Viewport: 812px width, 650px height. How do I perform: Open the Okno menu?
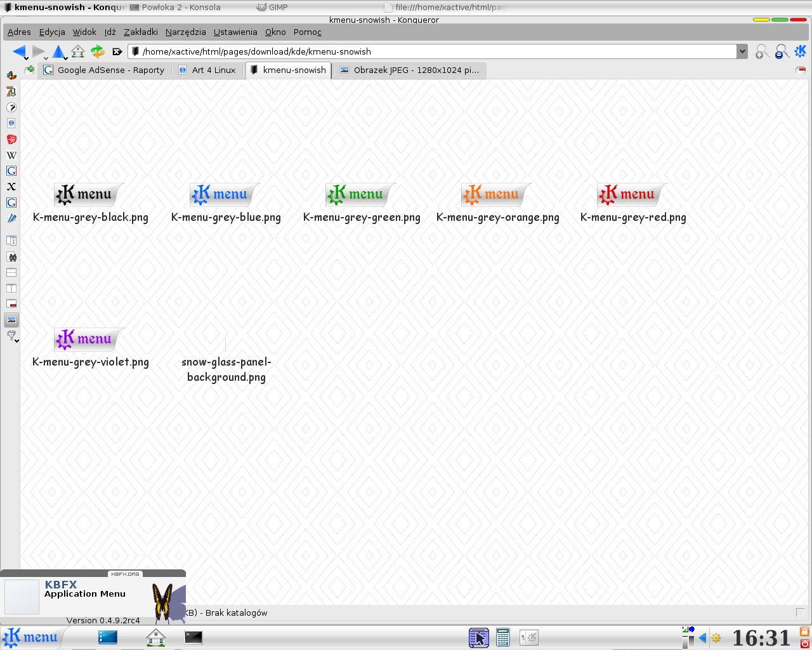275,32
